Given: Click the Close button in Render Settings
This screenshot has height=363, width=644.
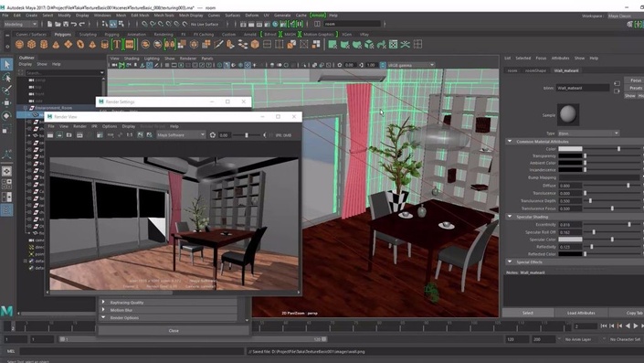Looking at the screenshot, I should tap(174, 330).
